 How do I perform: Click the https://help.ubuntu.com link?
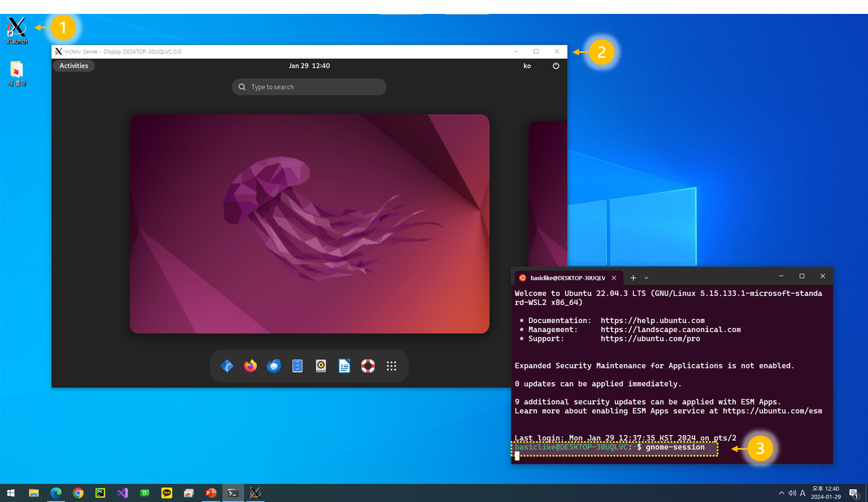point(653,320)
